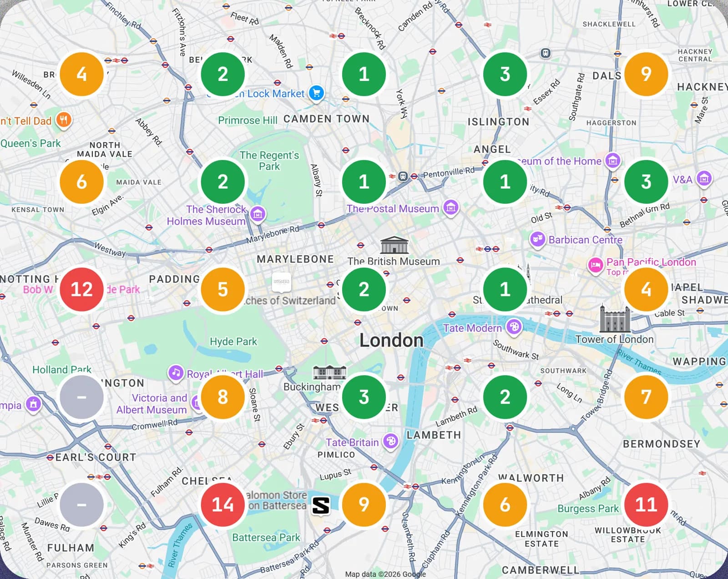
Task: Select the orange cluster marker numbered 7
Action: pyautogui.click(x=646, y=397)
